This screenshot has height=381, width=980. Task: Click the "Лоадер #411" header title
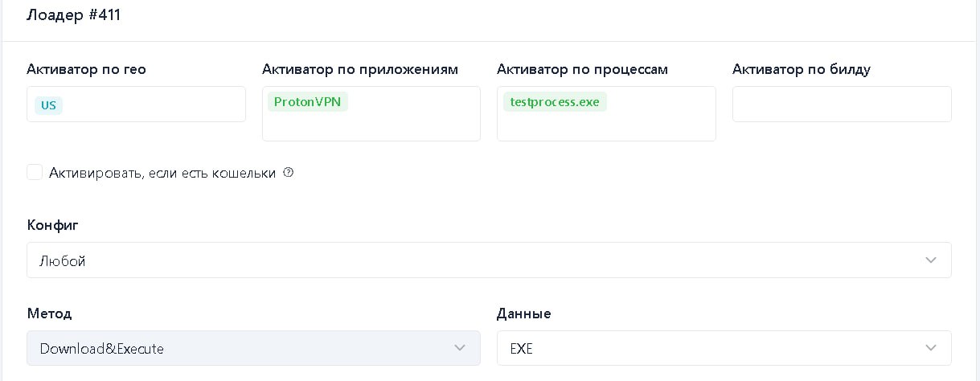73,14
